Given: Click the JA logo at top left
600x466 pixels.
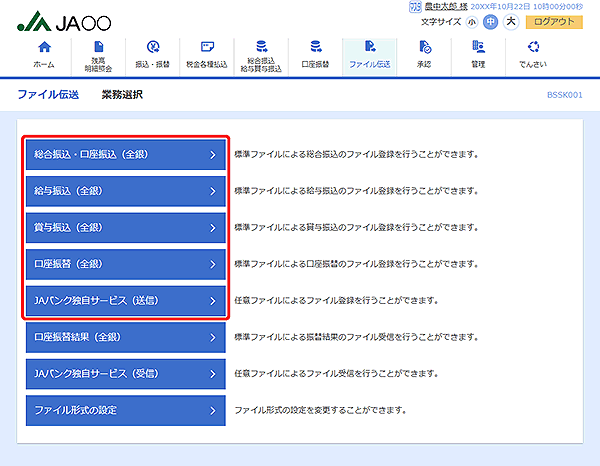Looking at the screenshot, I should click(x=64, y=21).
